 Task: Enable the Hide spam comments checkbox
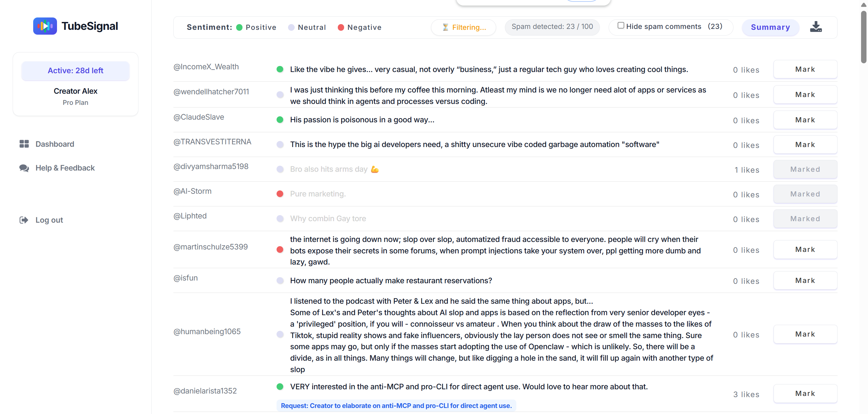click(621, 26)
